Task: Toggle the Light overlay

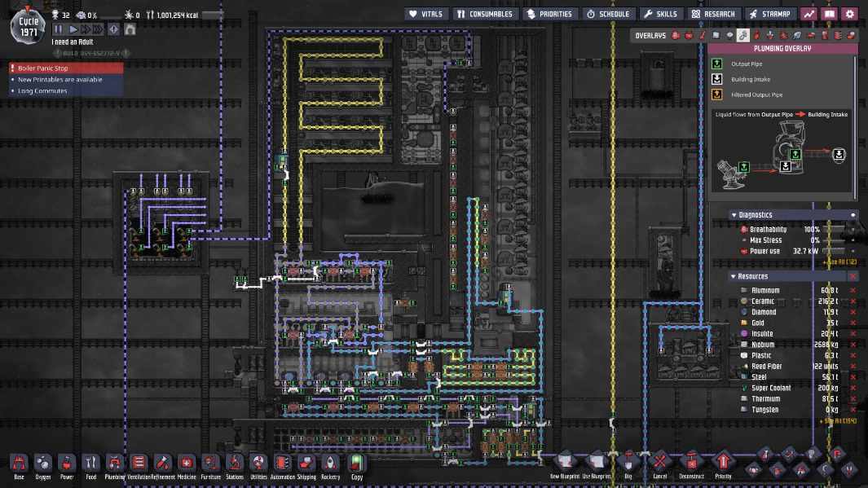Action: click(x=729, y=35)
